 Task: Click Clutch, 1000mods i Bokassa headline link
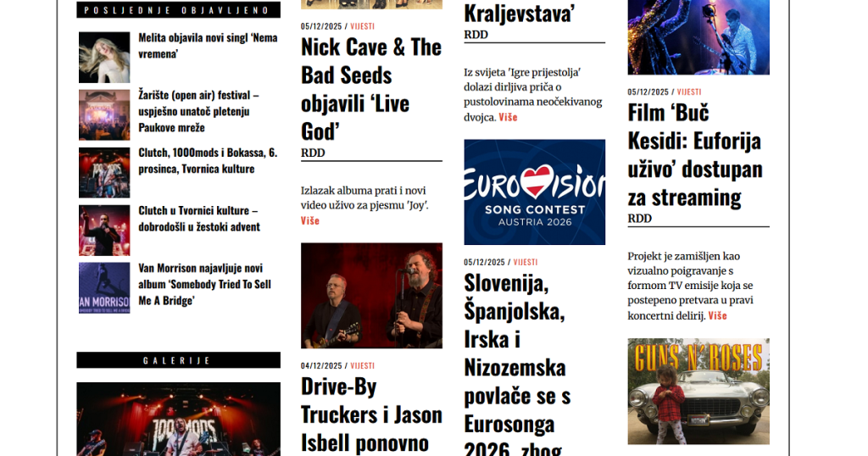click(208, 160)
